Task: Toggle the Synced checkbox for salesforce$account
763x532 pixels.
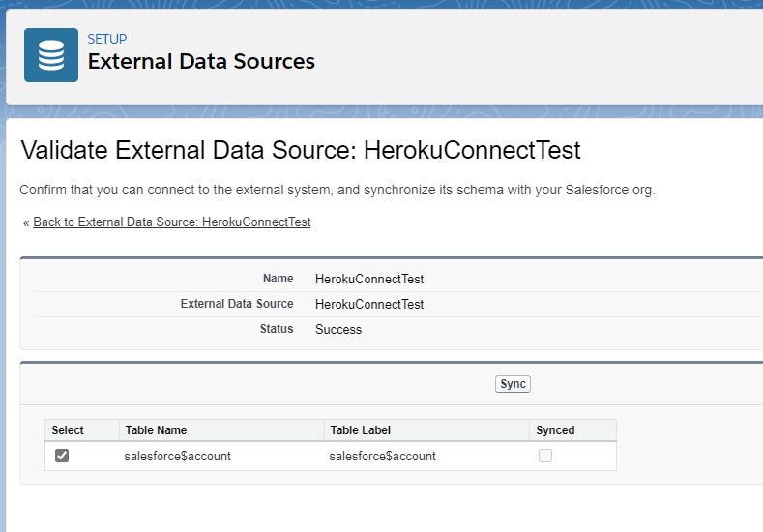Action: [545, 456]
